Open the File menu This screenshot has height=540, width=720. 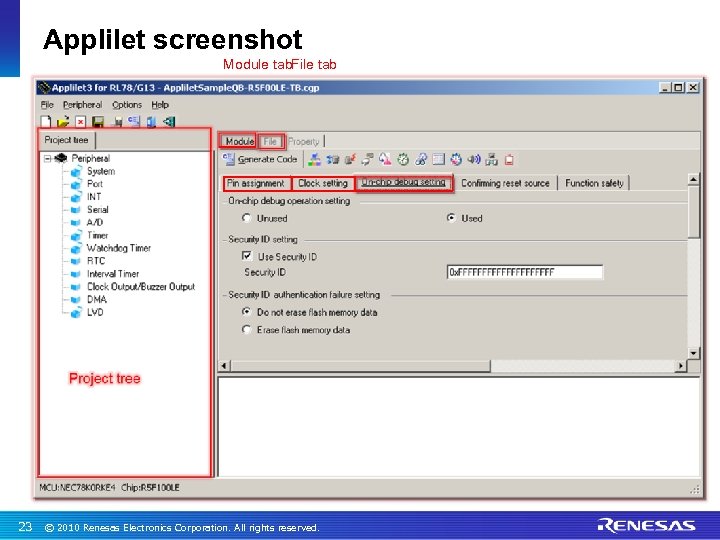[x=47, y=105]
